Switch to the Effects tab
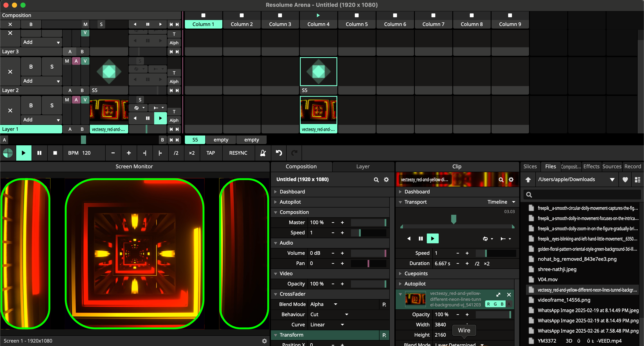 point(591,166)
